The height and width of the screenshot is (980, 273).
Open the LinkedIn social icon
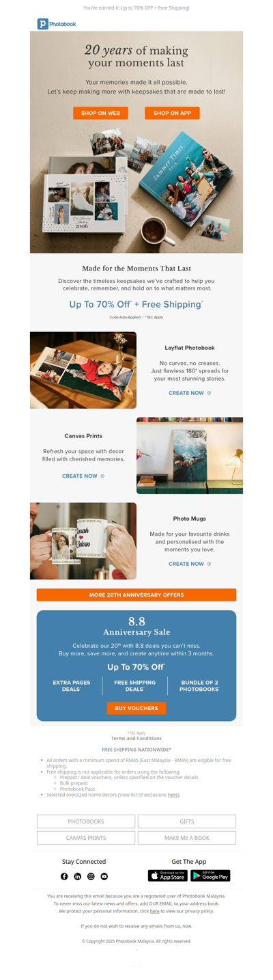78,876
